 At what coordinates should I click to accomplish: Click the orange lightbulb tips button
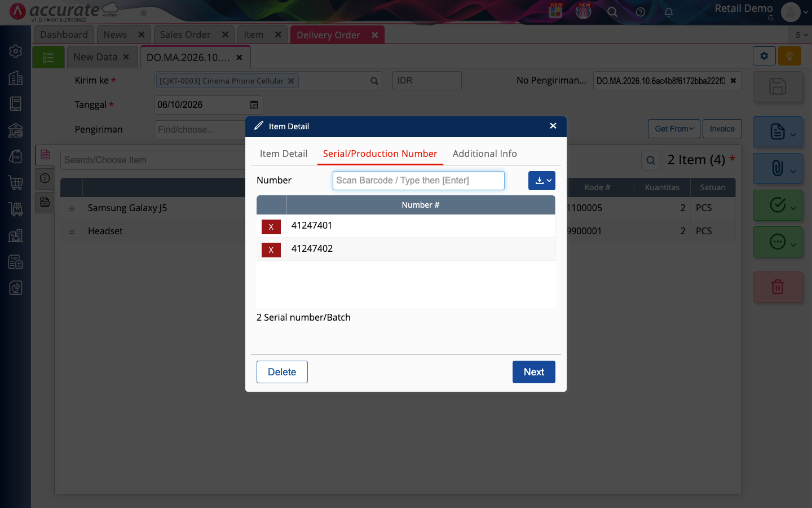789,56
